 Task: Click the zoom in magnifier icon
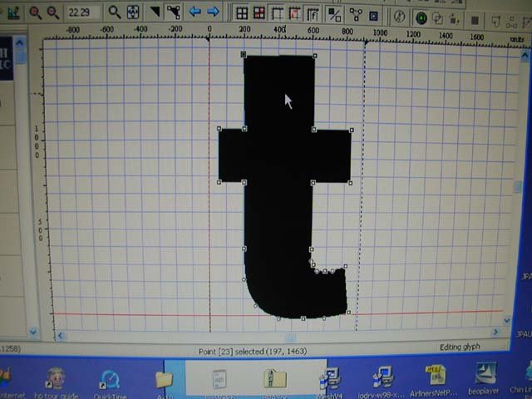click(x=35, y=12)
